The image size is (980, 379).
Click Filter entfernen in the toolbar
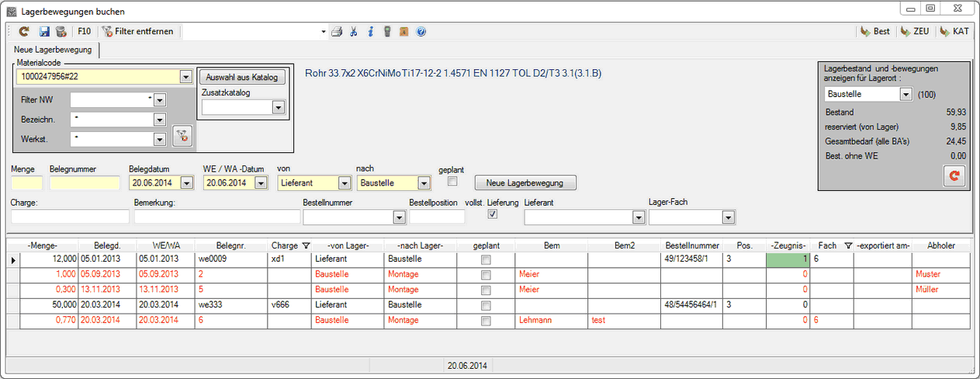coord(137,32)
